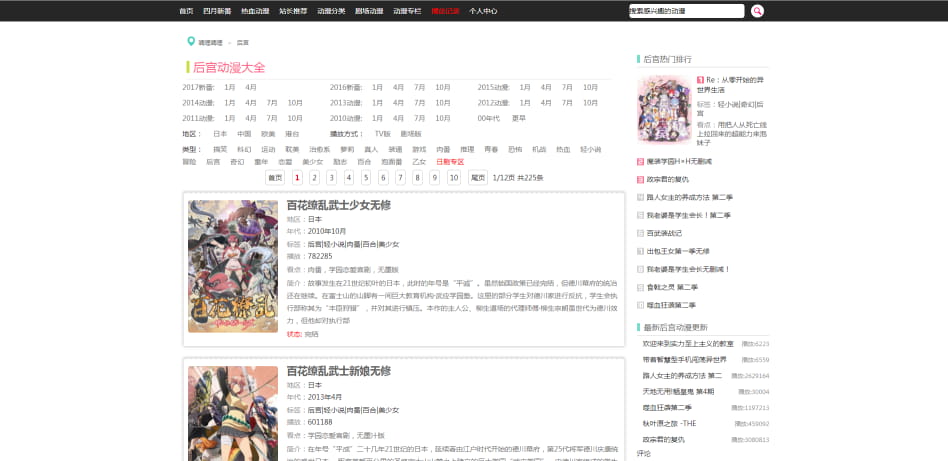Select 10月 in the 2012动漫 row
Image resolution: width=948 pixels, height=461 pixels.
591,103
